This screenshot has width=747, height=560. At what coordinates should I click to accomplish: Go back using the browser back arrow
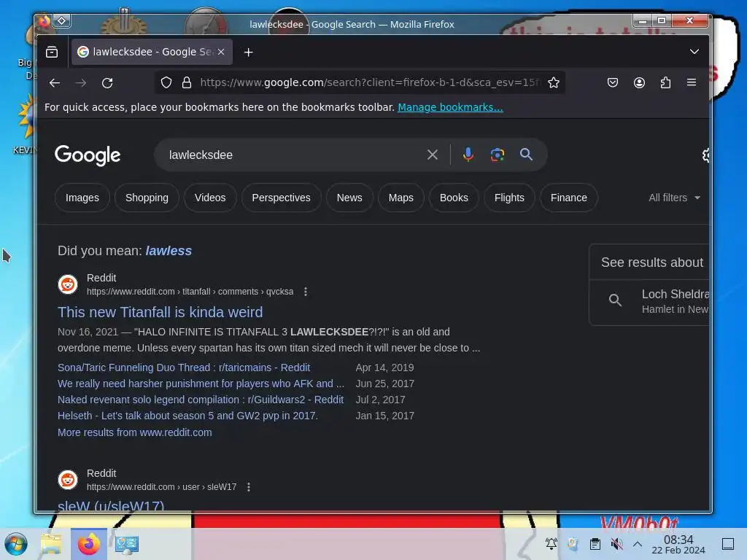(x=54, y=83)
